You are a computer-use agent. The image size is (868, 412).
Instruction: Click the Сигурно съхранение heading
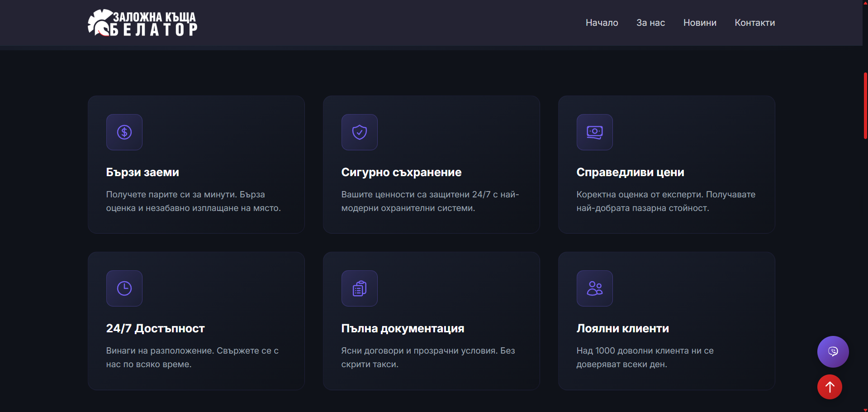pos(401,172)
